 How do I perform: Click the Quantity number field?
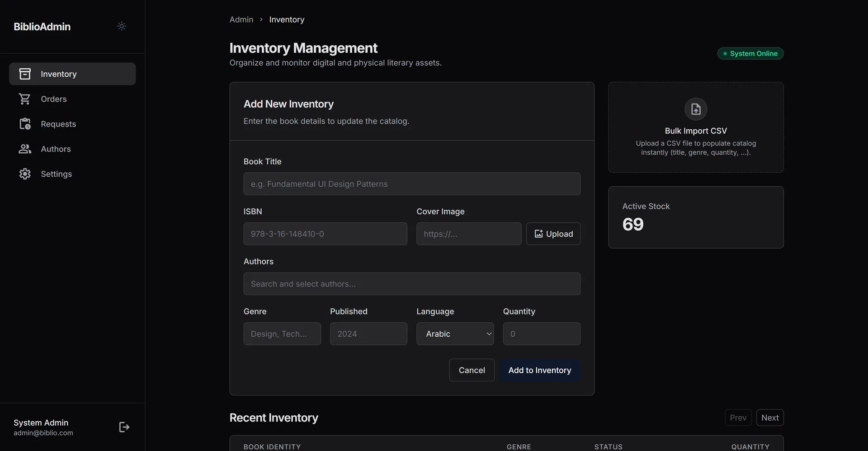(x=542, y=334)
